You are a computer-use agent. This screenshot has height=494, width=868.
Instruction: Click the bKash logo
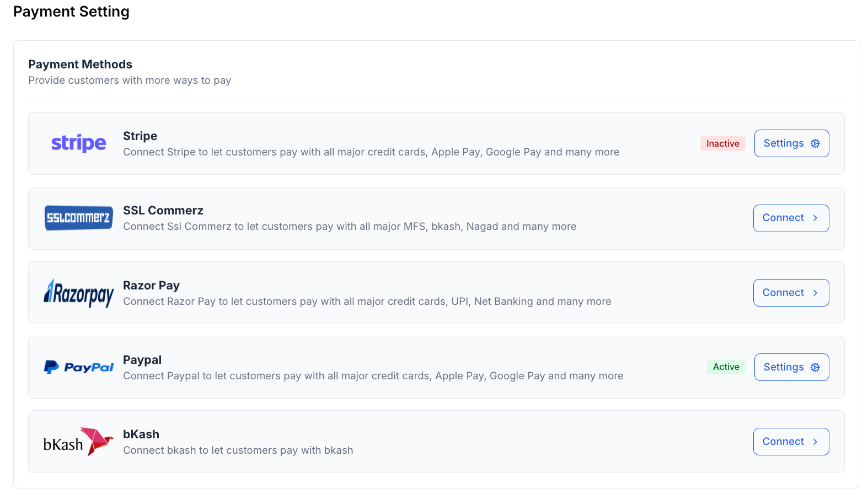tap(78, 442)
